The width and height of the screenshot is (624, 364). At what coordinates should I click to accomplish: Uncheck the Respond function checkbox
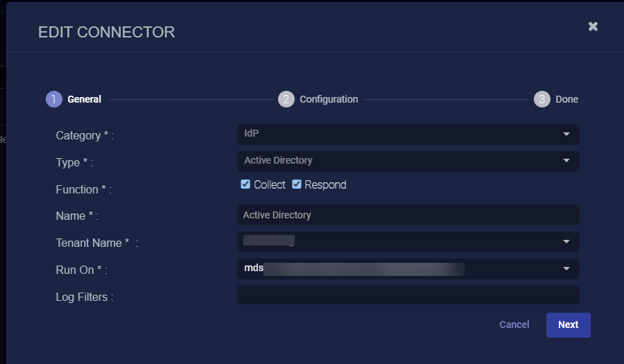pyautogui.click(x=297, y=184)
